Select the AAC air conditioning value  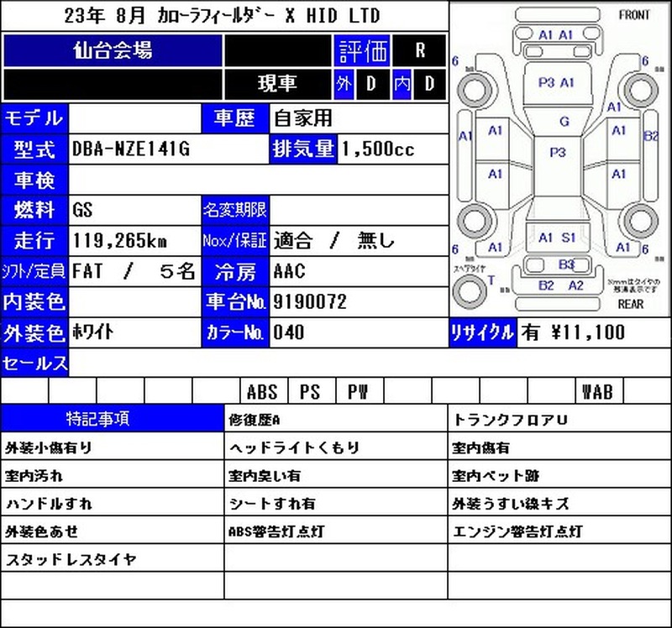289,271
